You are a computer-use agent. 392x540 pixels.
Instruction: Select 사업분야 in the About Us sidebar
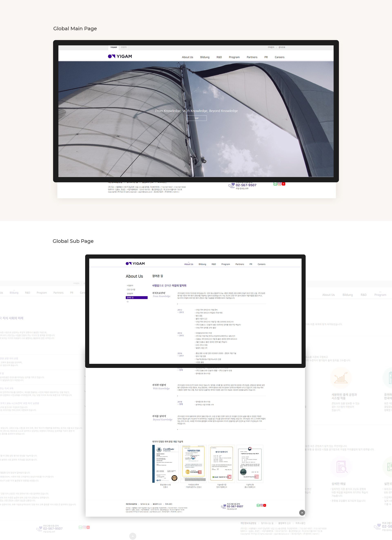130,286
